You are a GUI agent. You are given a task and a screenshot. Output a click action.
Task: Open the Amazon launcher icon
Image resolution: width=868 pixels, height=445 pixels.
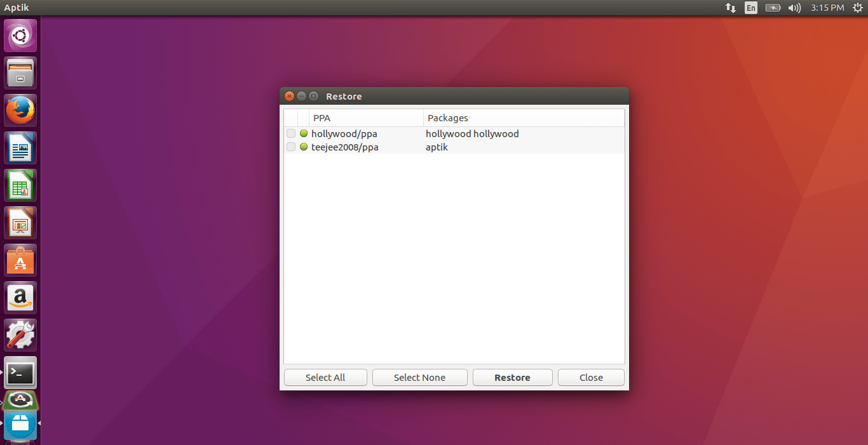20,297
